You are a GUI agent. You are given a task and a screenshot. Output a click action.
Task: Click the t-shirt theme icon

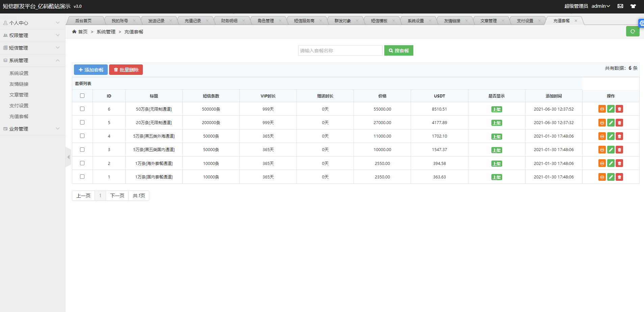[x=633, y=6]
